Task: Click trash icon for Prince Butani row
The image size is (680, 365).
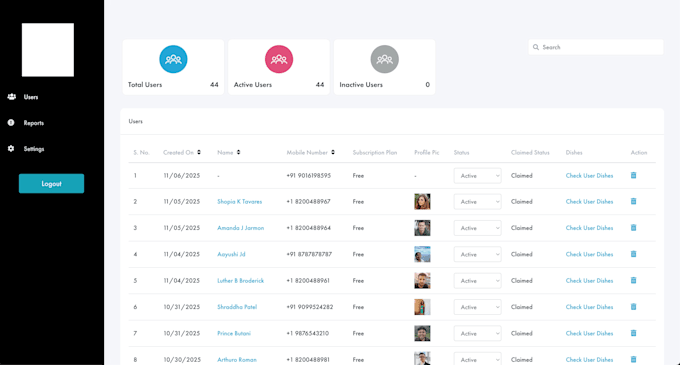Action: (x=633, y=333)
